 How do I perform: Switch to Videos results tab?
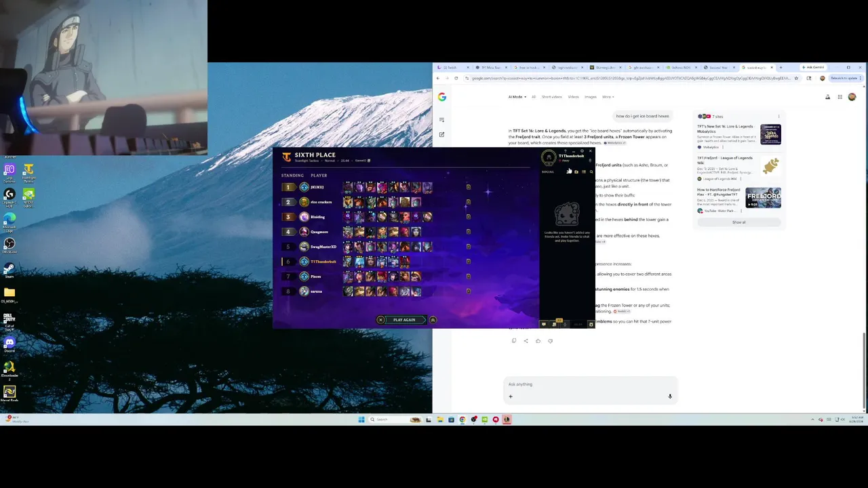pyautogui.click(x=573, y=97)
